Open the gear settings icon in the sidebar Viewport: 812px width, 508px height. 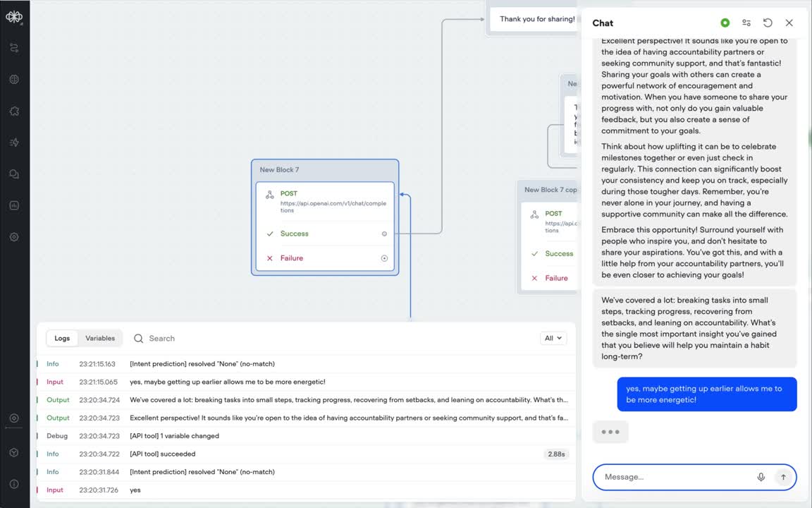pyautogui.click(x=14, y=237)
